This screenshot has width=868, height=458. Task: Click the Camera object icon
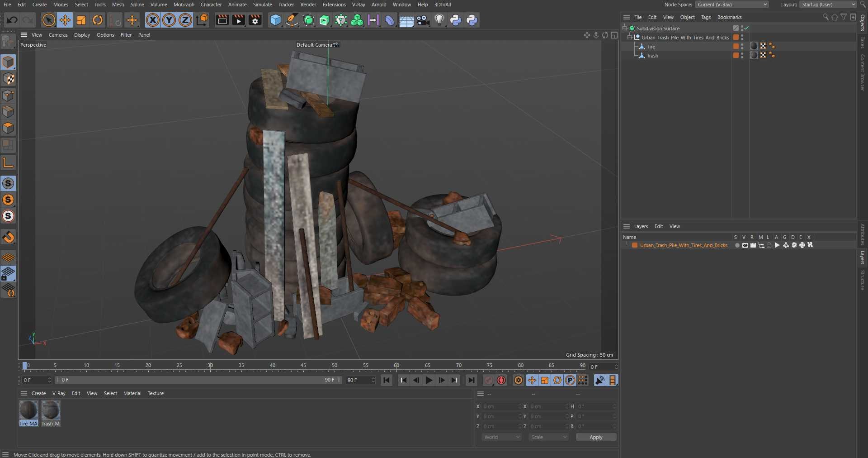423,20
